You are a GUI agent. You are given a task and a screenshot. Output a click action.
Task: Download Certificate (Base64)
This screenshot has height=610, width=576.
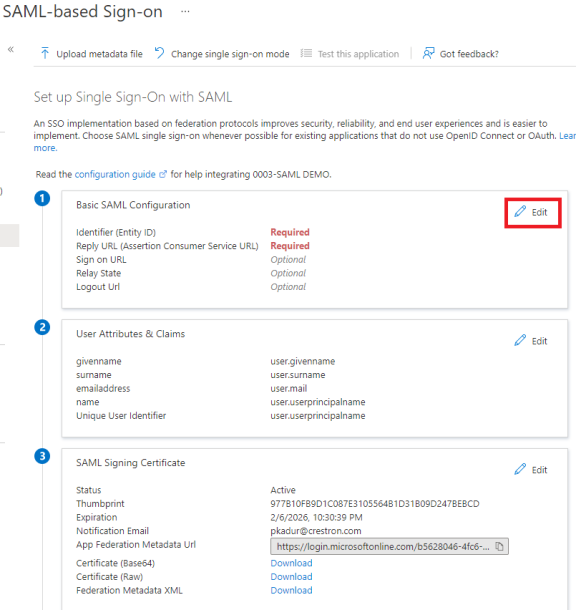(291, 563)
